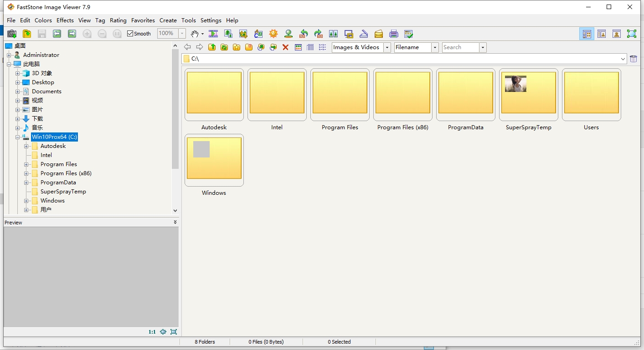
Task: Open the SuperSprayTemp folder thumbnail
Action: [x=528, y=93]
